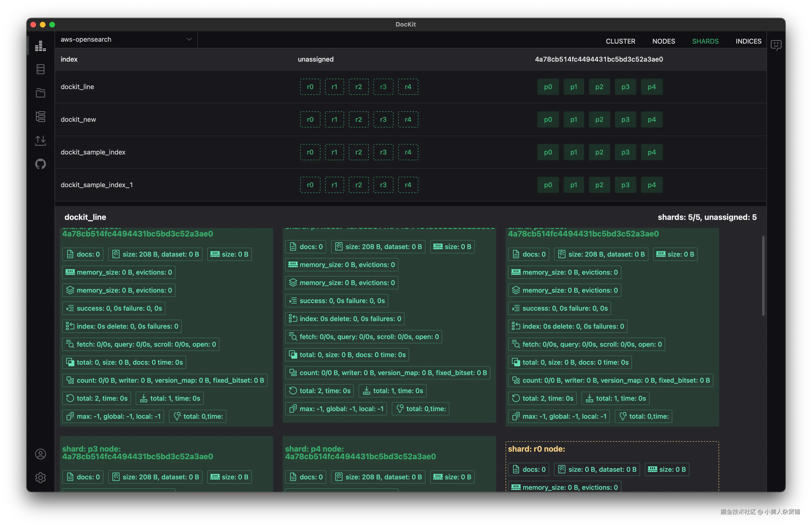The image size is (812, 527).
Task: Open the import/export arrows sidebar icon
Action: (x=40, y=140)
